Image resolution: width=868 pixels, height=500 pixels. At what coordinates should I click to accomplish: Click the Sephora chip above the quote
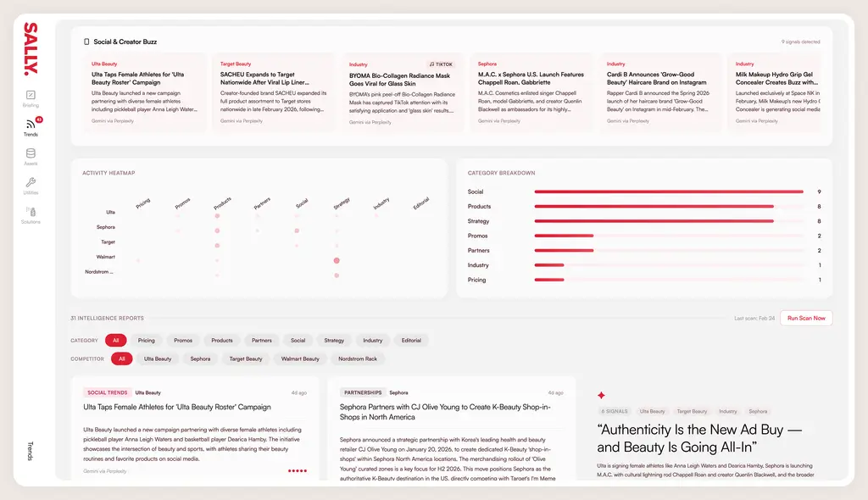758,411
